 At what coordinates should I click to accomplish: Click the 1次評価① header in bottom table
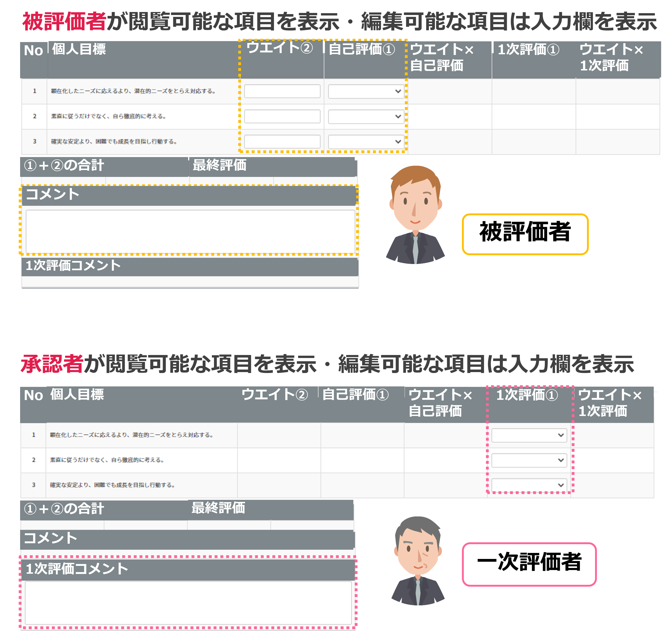pos(527,395)
